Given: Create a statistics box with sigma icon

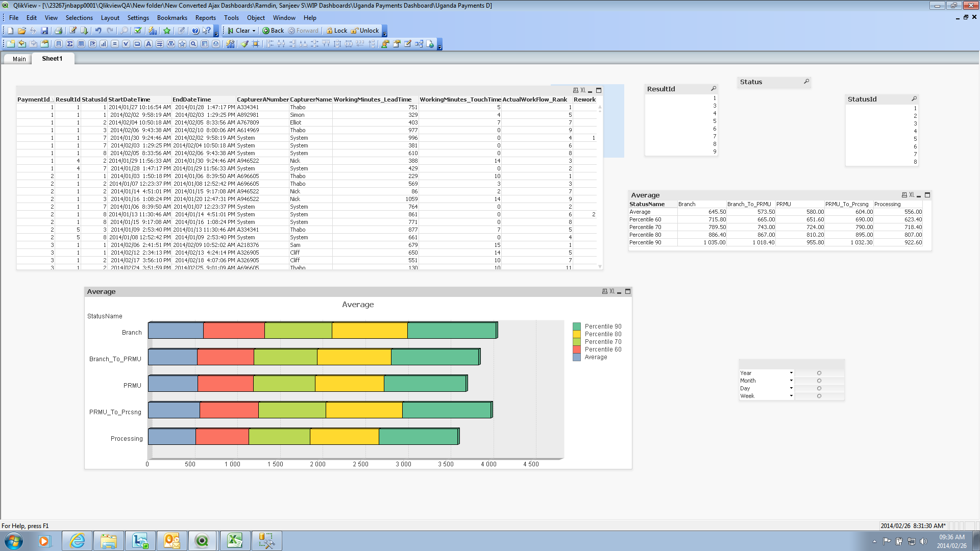Looking at the screenshot, I should [x=70, y=44].
